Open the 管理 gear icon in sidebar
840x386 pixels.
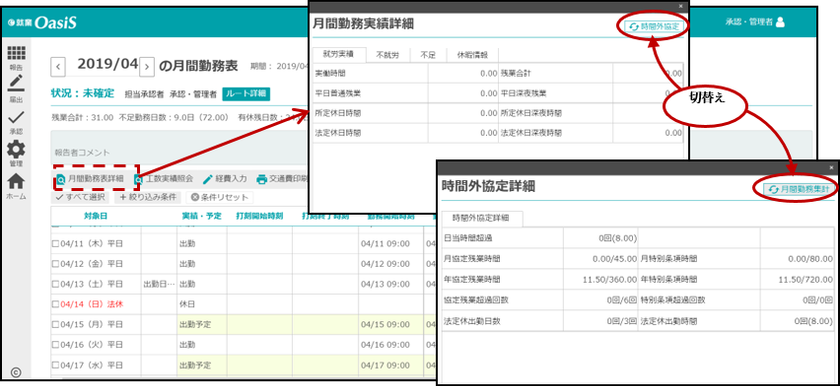[x=16, y=149]
